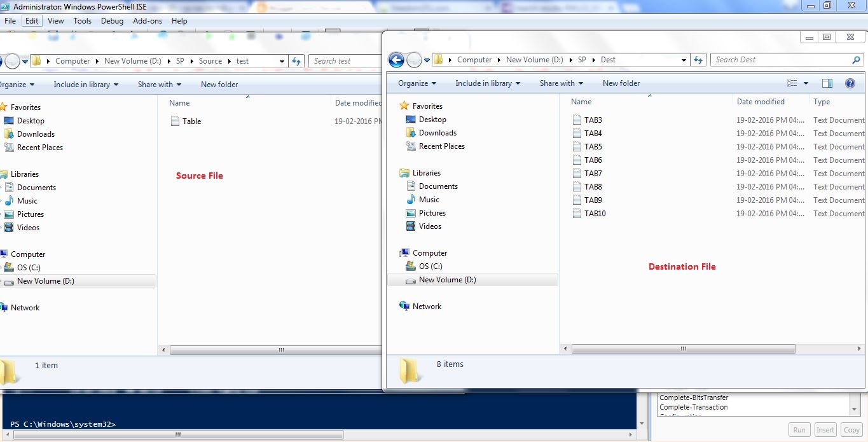The height and width of the screenshot is (442, 868).
Task: Click search magnifier in Search Dest box
Action: 856,60
